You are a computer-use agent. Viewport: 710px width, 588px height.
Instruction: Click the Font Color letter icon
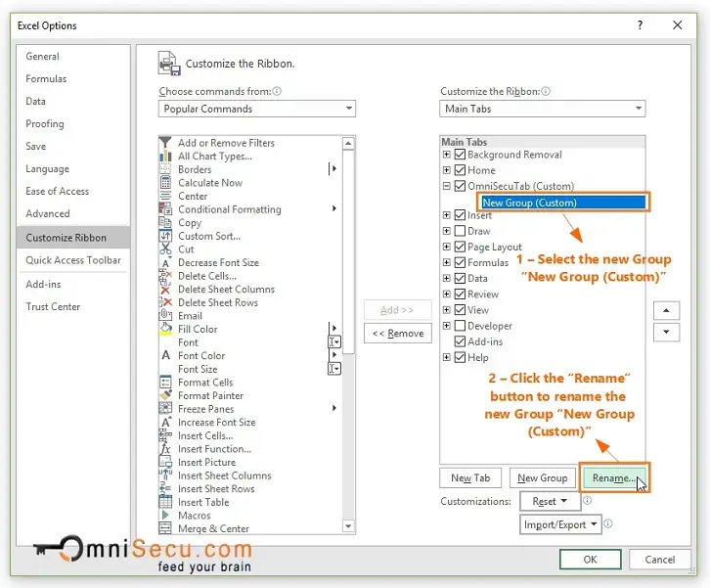pos(165,355)
